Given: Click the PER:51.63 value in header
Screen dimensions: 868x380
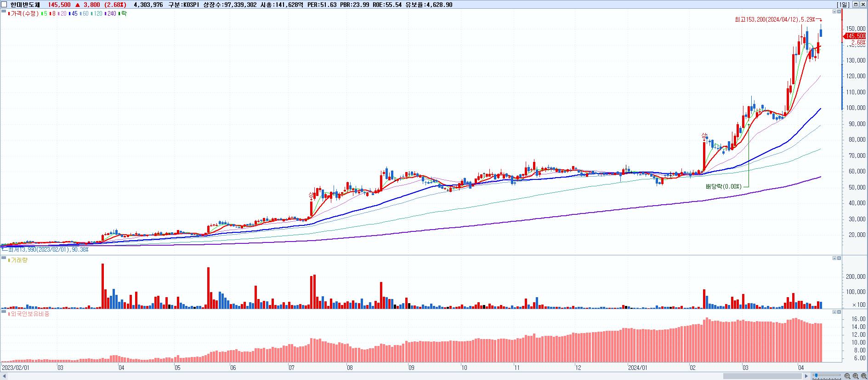Looking at the screenshot, I should click(x=322, y=5).
